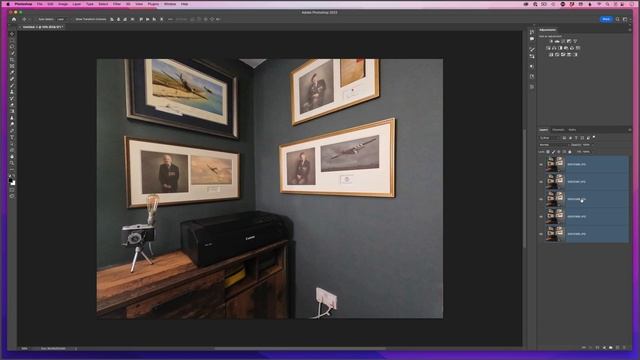
Task: Toggle the Auto-Select checkbox
Action: [x=37, y=19]
